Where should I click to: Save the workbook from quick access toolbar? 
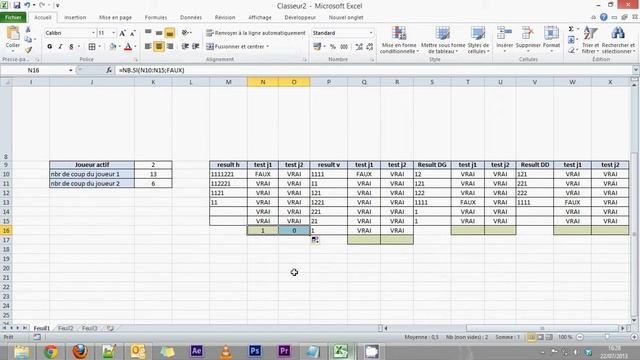(17, 5)
